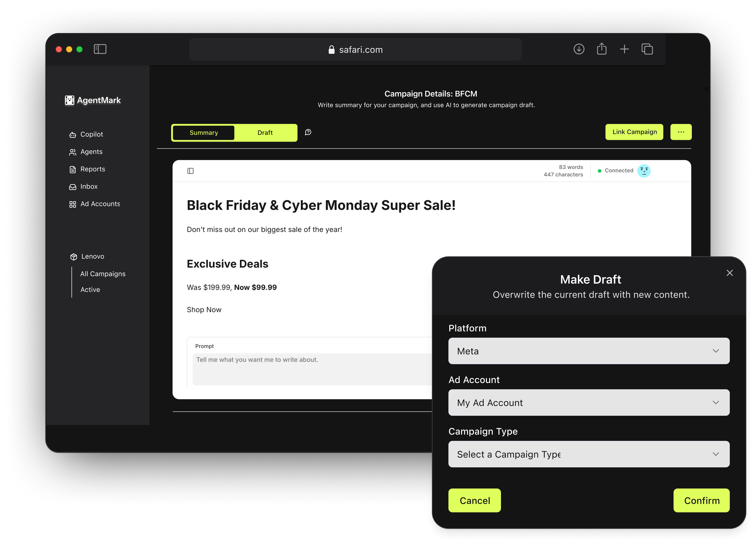Click the Reports document icon
Screen dimensions: 756x543
[x=72, y=169]
